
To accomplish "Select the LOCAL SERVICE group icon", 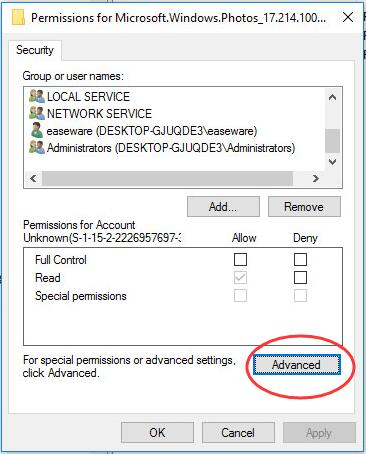I will click(37, 96).
